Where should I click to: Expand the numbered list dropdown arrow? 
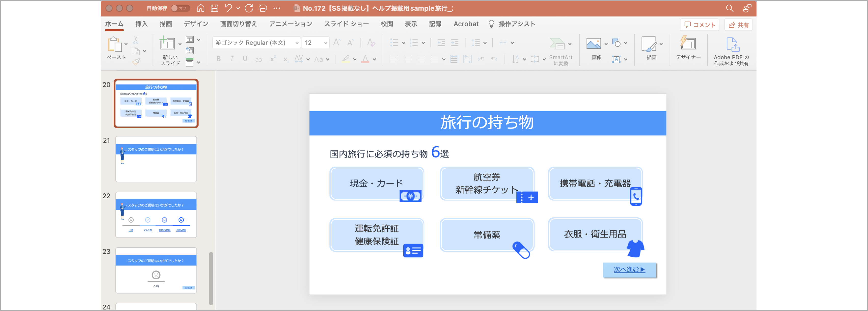point(423,43)
